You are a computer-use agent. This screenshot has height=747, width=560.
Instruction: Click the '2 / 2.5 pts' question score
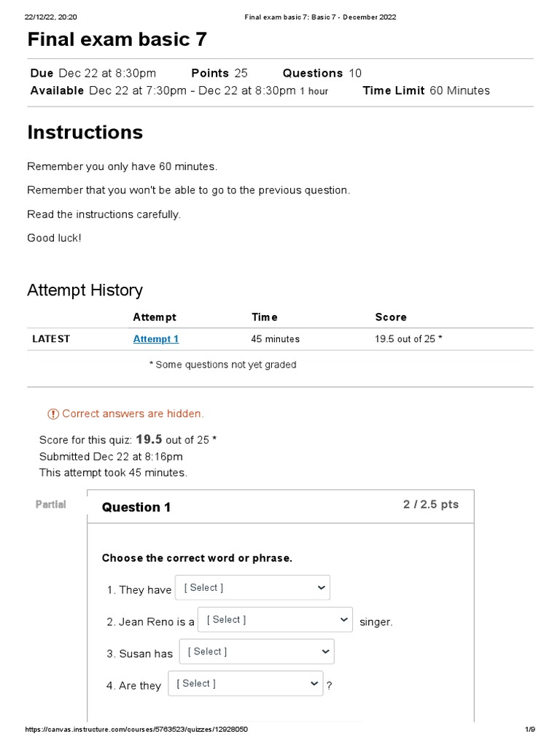click(x=431, y=505)
